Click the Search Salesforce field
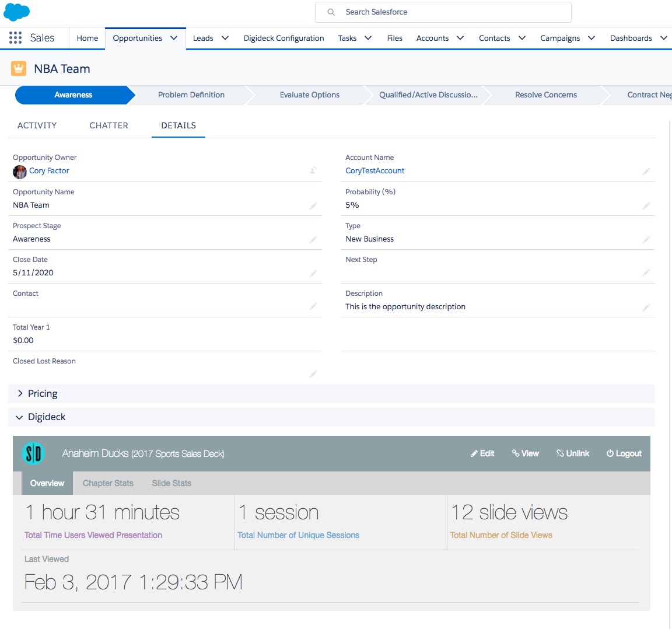 pos(443,12)
